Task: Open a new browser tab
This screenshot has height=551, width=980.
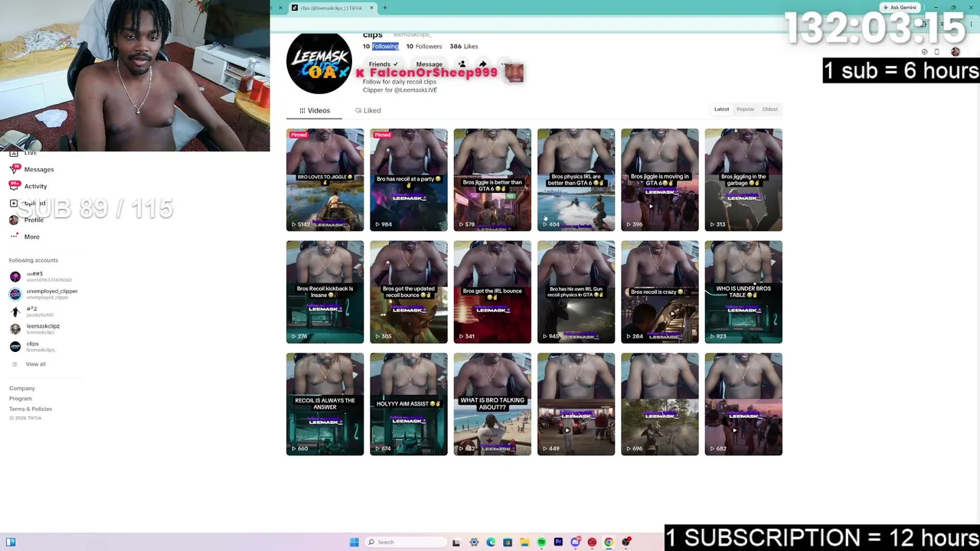Action: coord(385,8)
